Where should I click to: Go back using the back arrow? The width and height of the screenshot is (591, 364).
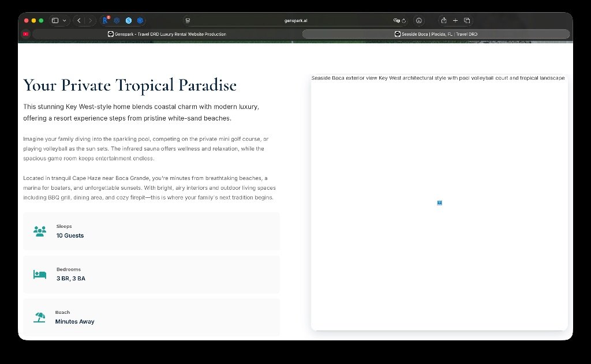79,20
